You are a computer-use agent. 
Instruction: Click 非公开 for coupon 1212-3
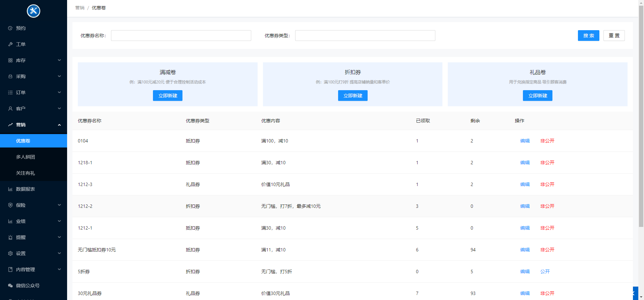pos(547,184)
